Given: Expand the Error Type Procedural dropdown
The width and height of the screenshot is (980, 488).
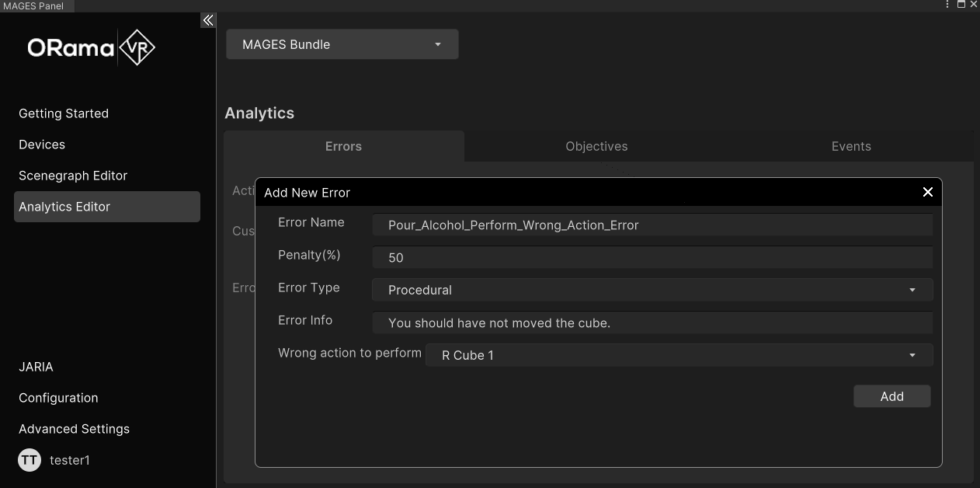Looking at the screenshot, I should [x=652, y=290].
